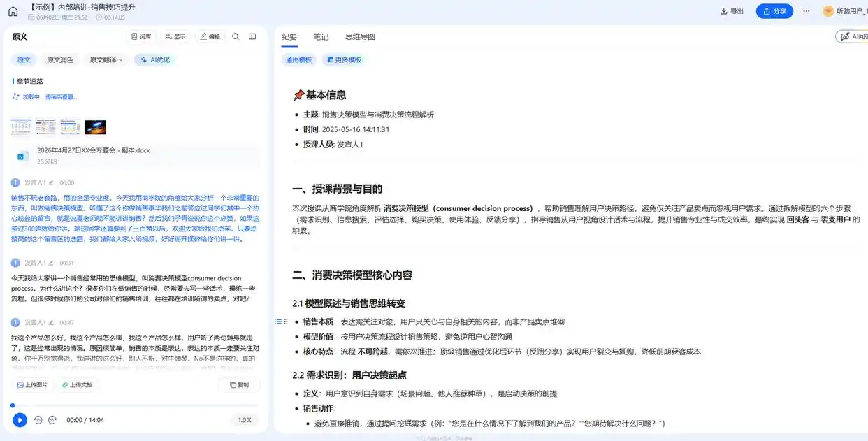
Task: Go to the home page via house icon
Action: click(13, 11)
